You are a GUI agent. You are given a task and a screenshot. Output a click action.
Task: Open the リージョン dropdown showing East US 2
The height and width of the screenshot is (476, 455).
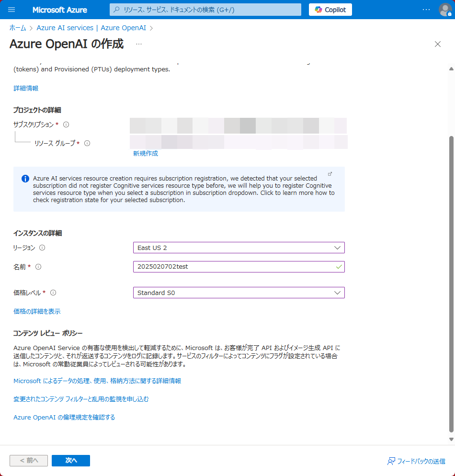[239, 248]
